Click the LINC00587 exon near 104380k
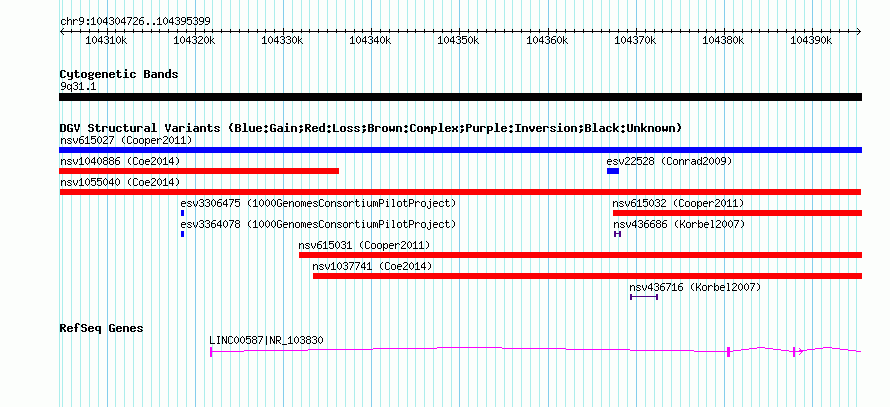Viewport: 890px width, 407px height. [x=728, y=352]
